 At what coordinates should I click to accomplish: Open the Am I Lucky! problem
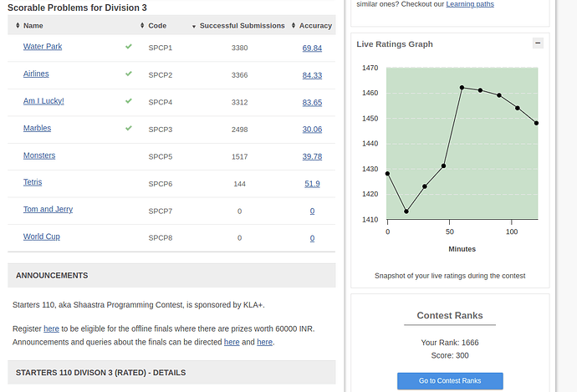pyautogui.click(x=43, y=101)
